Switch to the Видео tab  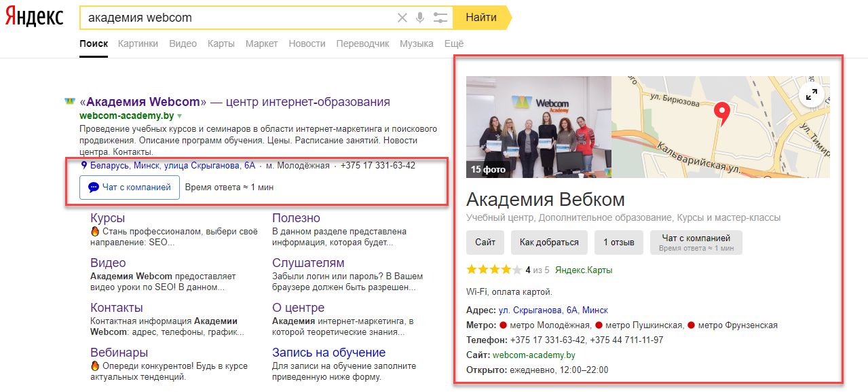183,43
